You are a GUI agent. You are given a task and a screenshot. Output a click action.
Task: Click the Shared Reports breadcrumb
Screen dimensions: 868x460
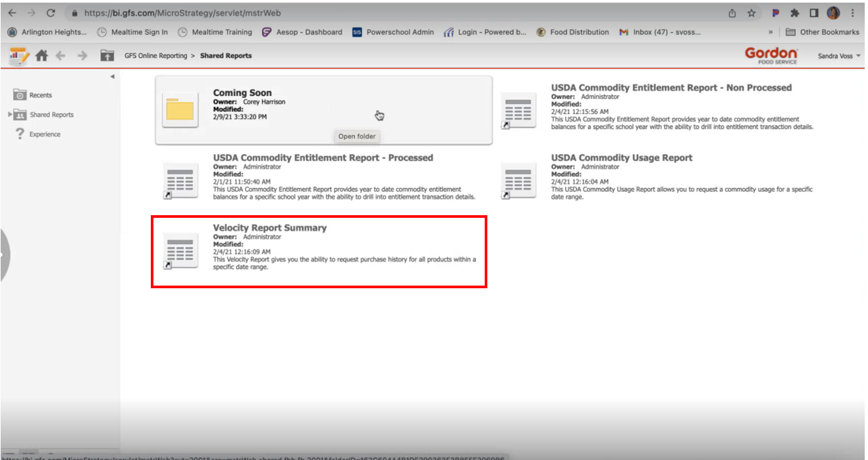point(226,56)
